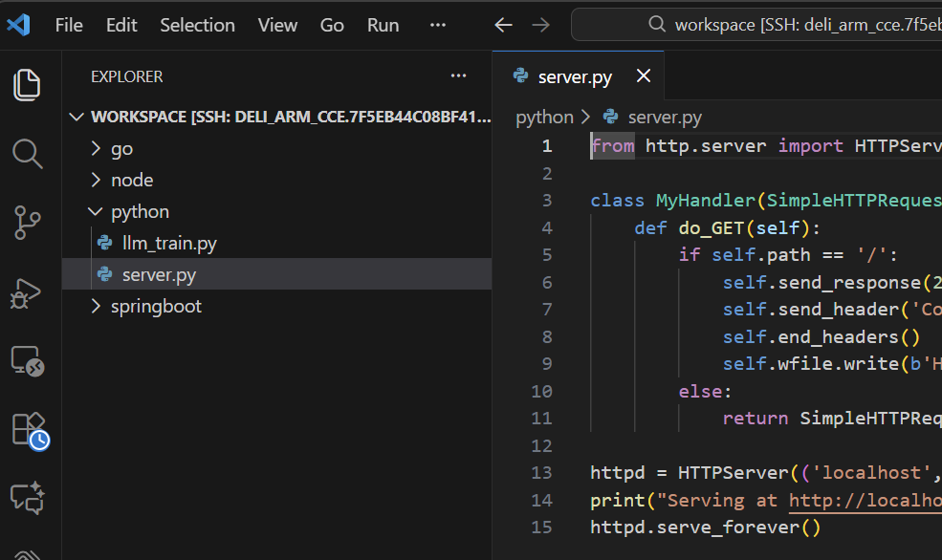Collapse the python folder
This screenshot has width=942, height=560.
point(140,211)
